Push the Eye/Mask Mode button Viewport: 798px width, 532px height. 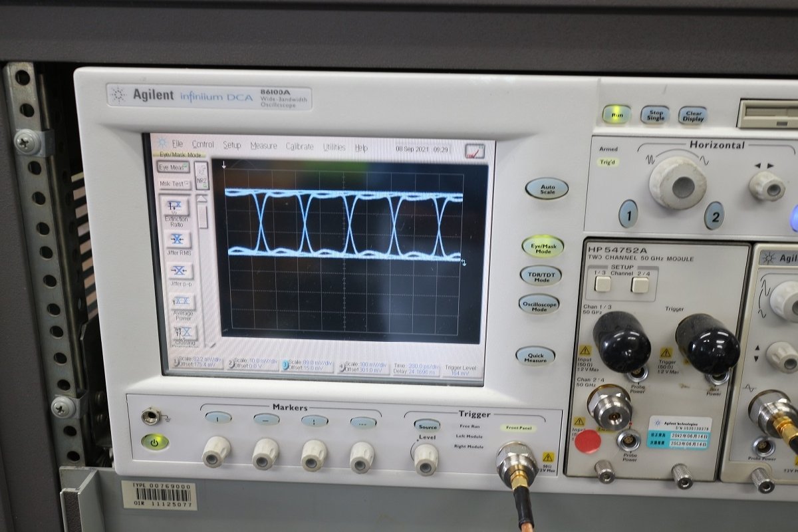point(543,247)
